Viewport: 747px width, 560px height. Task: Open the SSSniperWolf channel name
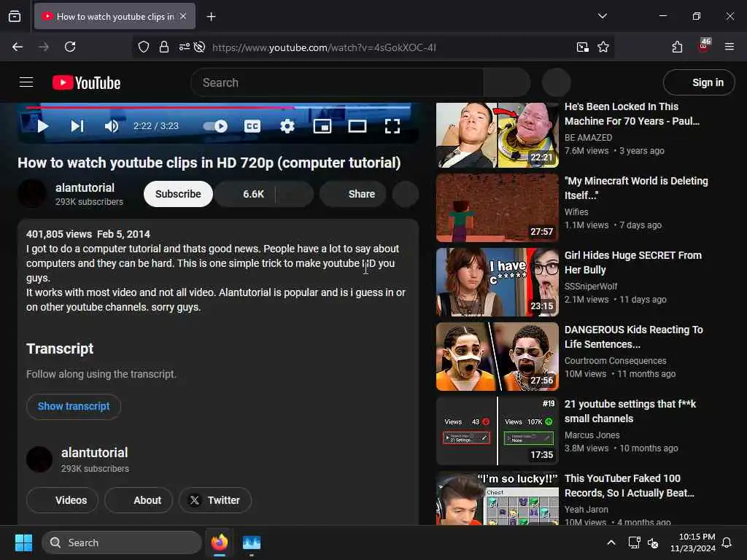[x=591, y=286]
